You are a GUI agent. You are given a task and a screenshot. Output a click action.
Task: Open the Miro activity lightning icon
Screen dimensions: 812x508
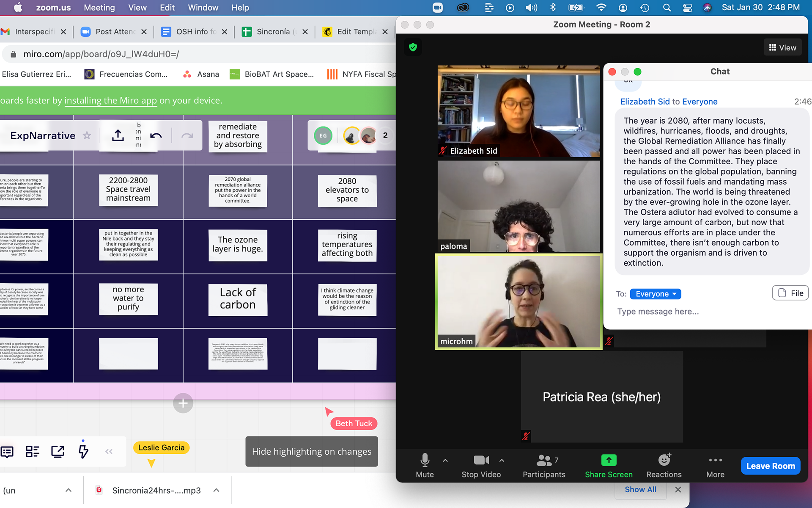[83, 451]
